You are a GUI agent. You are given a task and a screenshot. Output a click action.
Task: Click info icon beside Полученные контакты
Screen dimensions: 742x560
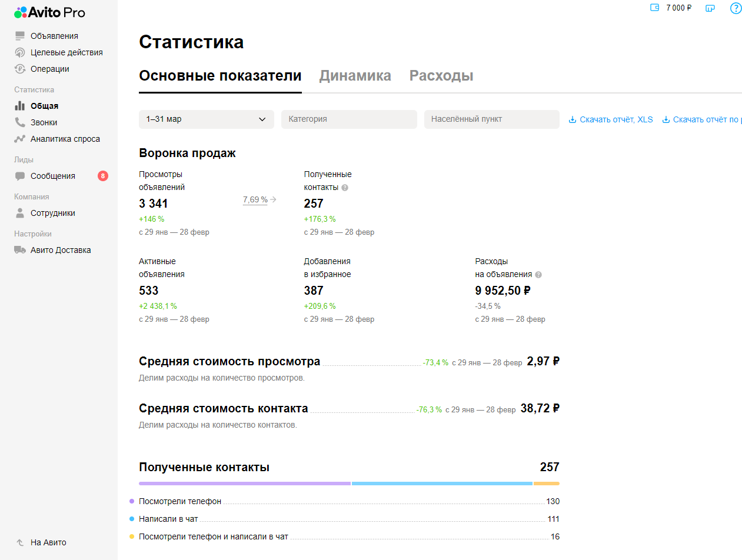point(345,188)
